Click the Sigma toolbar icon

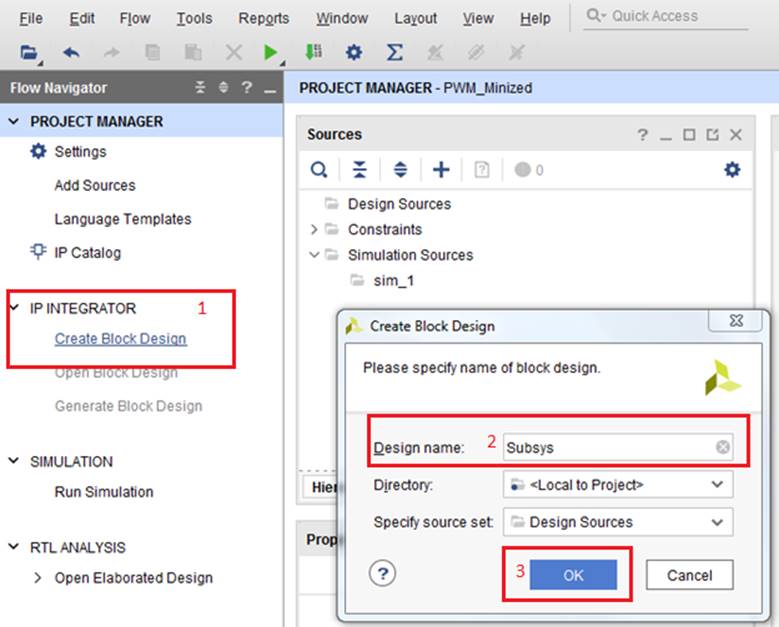click(395, 52)
